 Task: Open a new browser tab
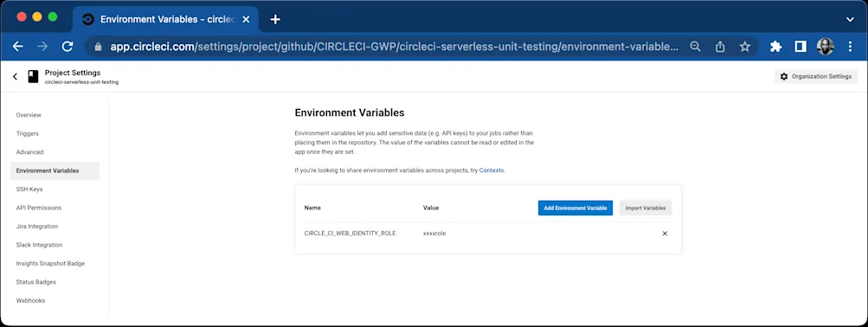pos(275,19)
